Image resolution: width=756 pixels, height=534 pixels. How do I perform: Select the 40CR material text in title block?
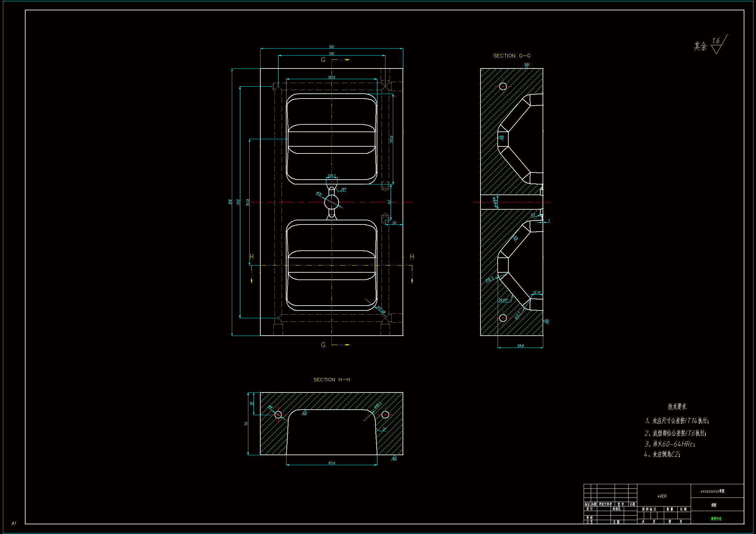pos(662,496)
